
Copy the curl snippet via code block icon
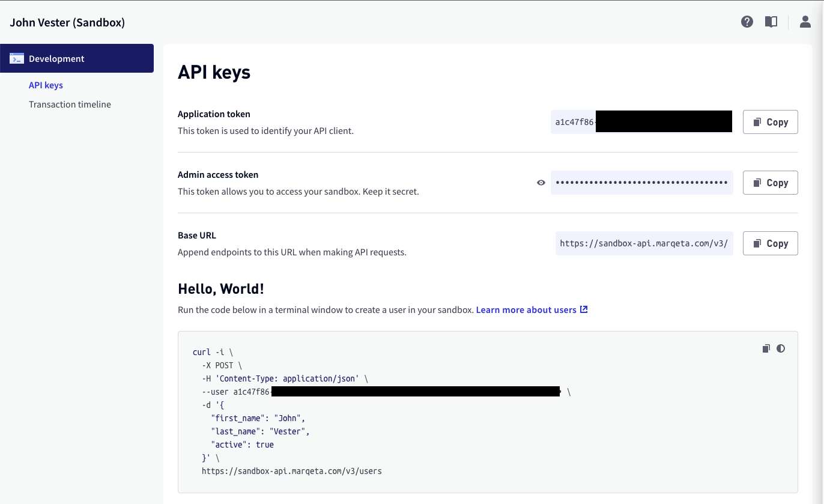pos(766,348)
